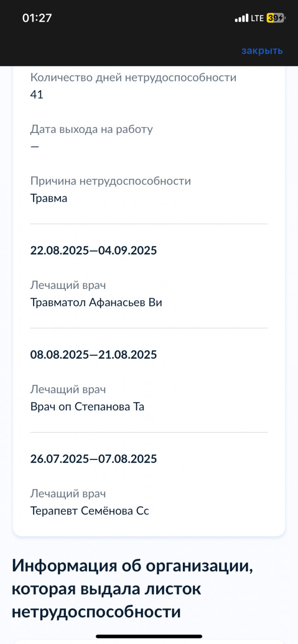Tap doctor "Терапевт Семёнова Сс"
This screenshot has width=298, height=644.
[90, 511]
